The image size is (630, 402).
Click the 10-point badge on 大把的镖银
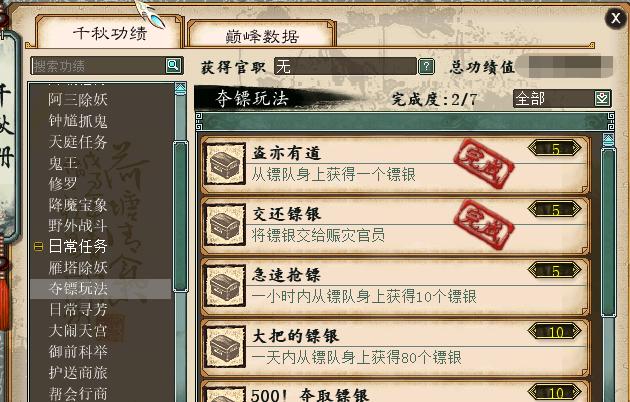[554, 332]
